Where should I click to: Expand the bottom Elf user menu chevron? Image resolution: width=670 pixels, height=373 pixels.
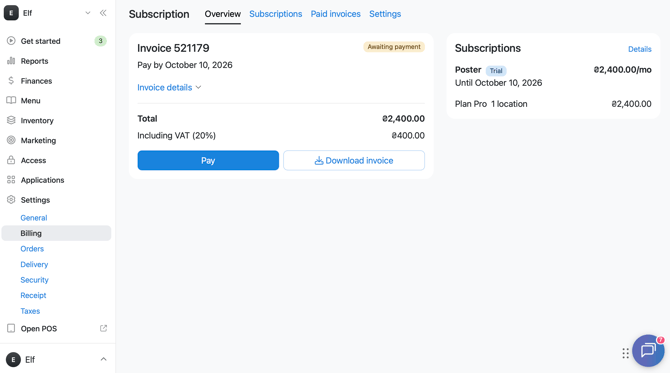point(103,359)
